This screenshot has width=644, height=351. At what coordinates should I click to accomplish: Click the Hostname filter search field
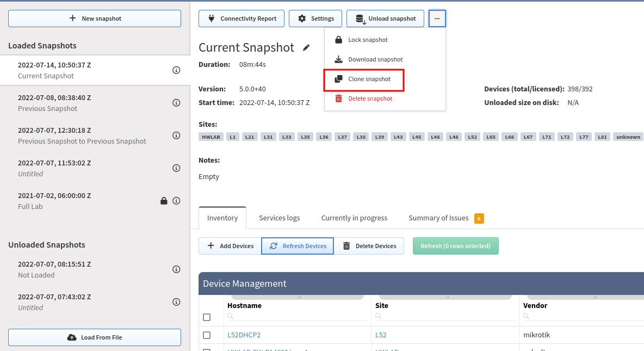tap(298, 316)
